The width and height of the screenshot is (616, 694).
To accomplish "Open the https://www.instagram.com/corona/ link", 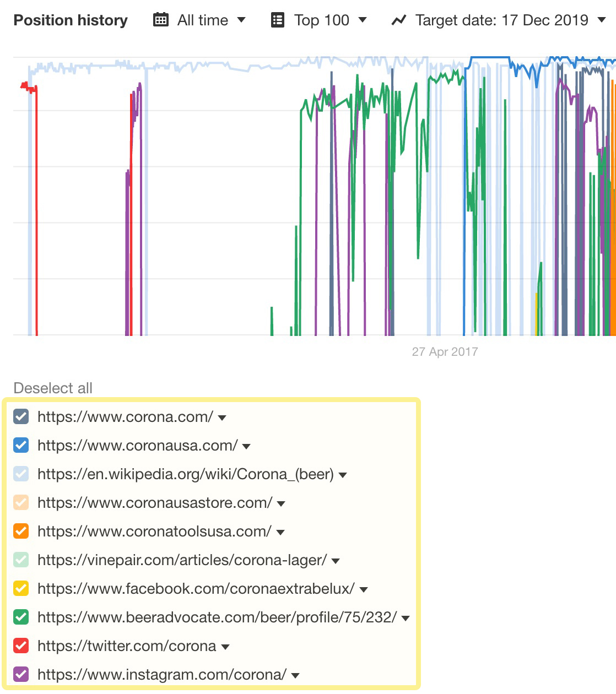I will pyautogui.click(x=162, y=675).
